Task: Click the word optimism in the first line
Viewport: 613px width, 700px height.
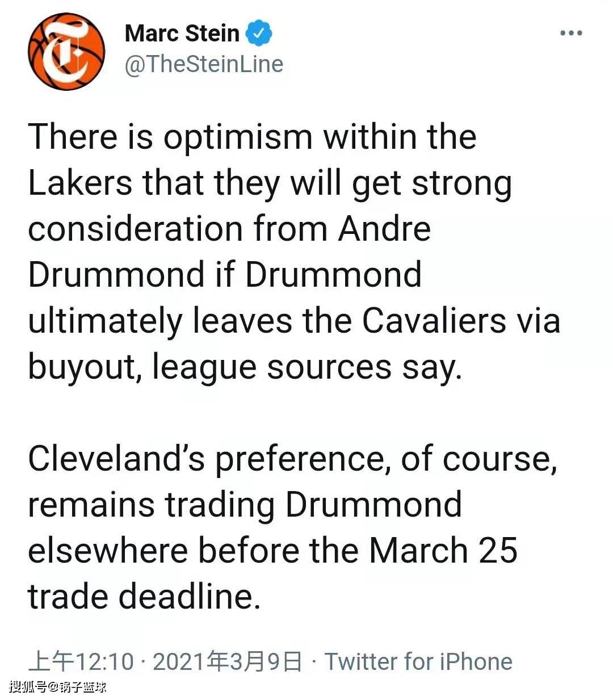Action: coord(238,138)
